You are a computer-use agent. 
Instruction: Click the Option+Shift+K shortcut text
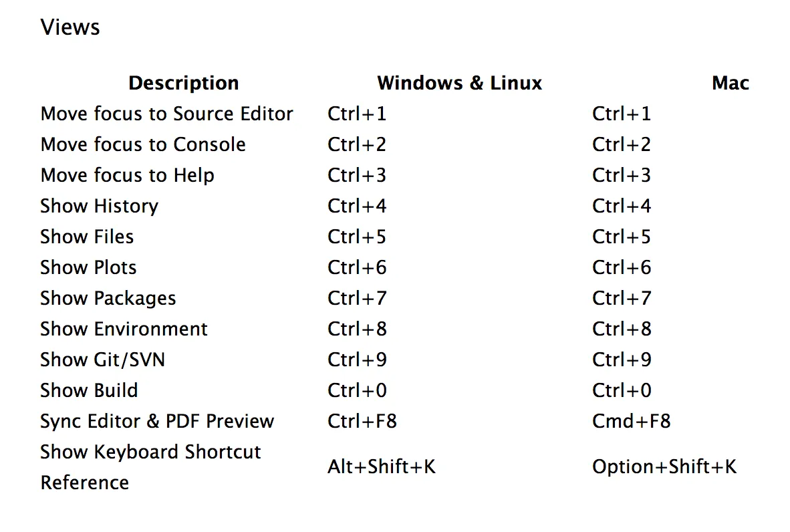coord(664,467)
